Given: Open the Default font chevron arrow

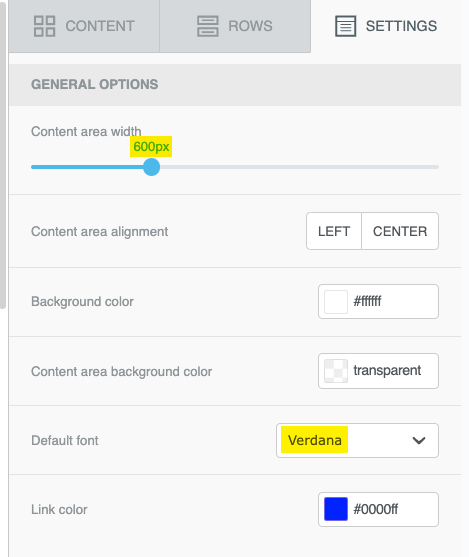Looking at the screenshot, I should click(x=419, y=440).
